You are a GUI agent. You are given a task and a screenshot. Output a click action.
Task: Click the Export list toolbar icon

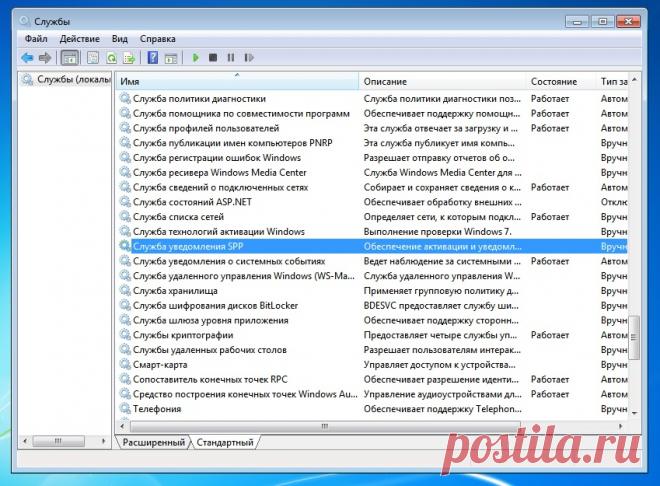[129, 58]
